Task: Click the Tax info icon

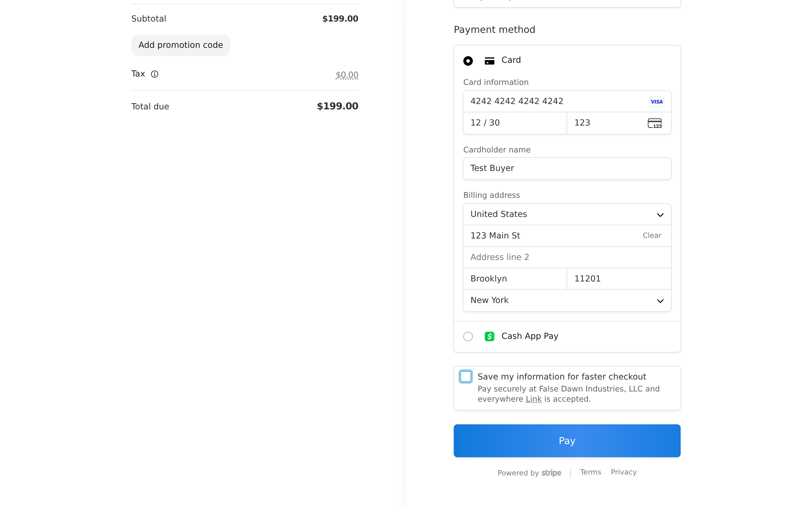Action: click(154, 74)
